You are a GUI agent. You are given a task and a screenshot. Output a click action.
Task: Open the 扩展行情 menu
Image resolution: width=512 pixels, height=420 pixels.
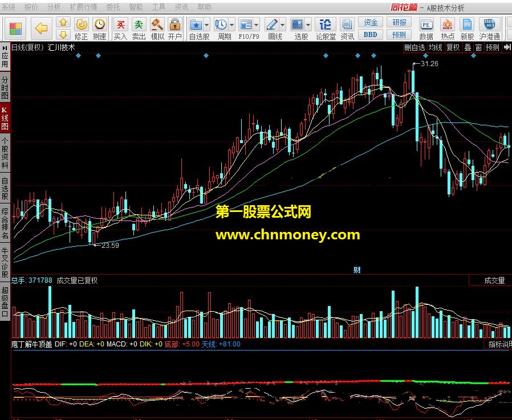tap(83, 7)
